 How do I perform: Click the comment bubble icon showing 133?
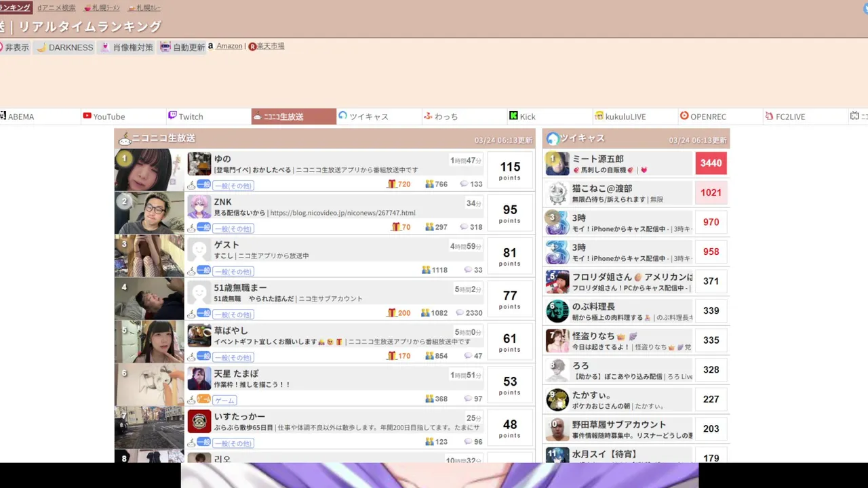[x=464, y=184]
